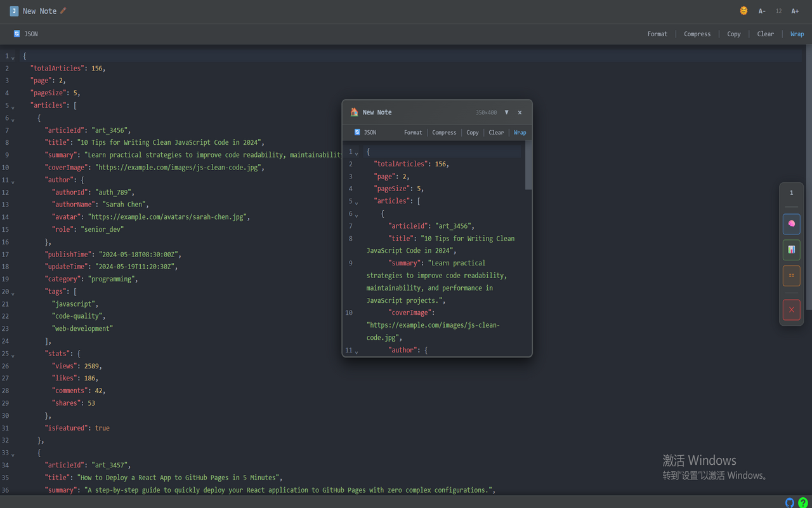
Task: Click the "Sarah Chen" author name value
Action: pyautogui.click(x=125, y=204)
